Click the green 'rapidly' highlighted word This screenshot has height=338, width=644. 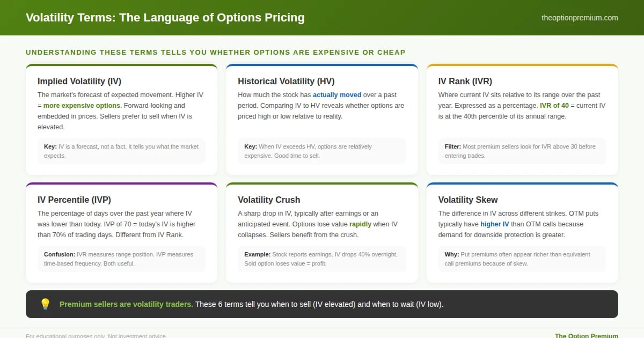tap(360, 224)
